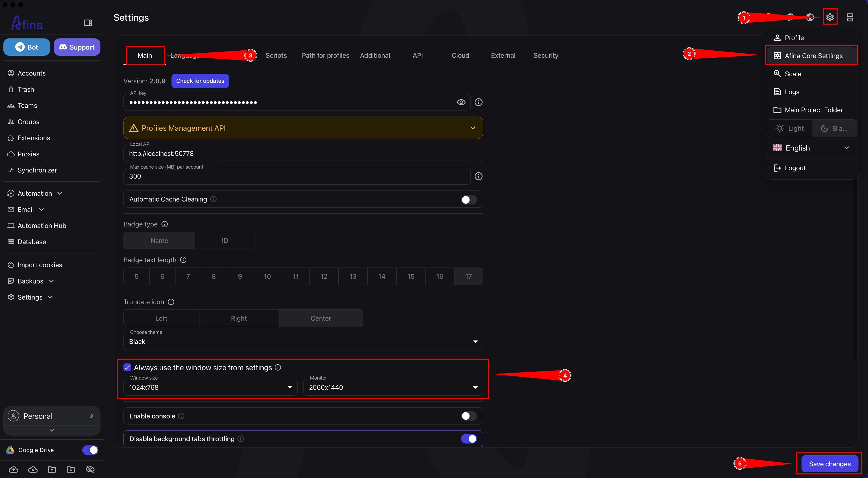Select Name badge type
Screen dimensions: 868x478
tap(159, 240)
